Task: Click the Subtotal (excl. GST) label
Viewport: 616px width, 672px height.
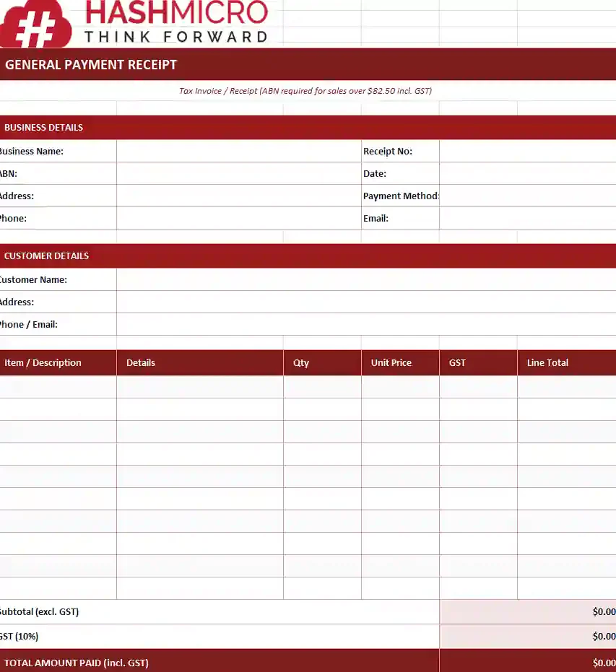Action: pos(39,611)
